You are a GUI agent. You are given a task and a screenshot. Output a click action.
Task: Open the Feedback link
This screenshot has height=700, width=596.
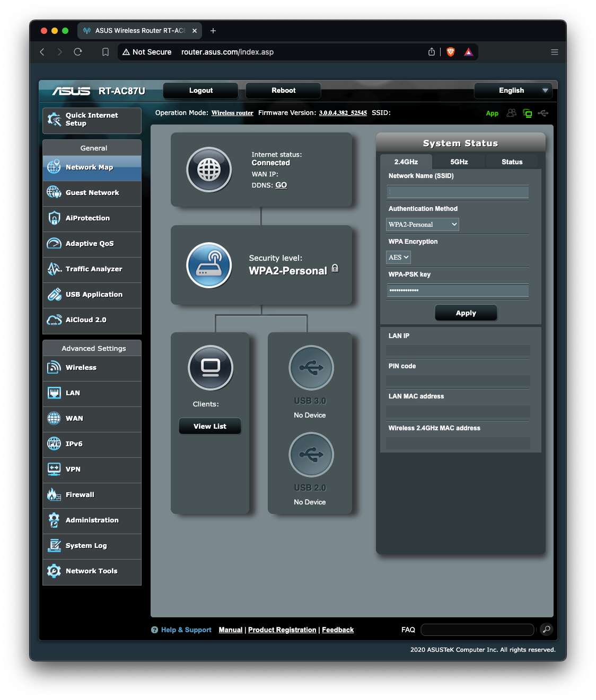pos(338,630)
